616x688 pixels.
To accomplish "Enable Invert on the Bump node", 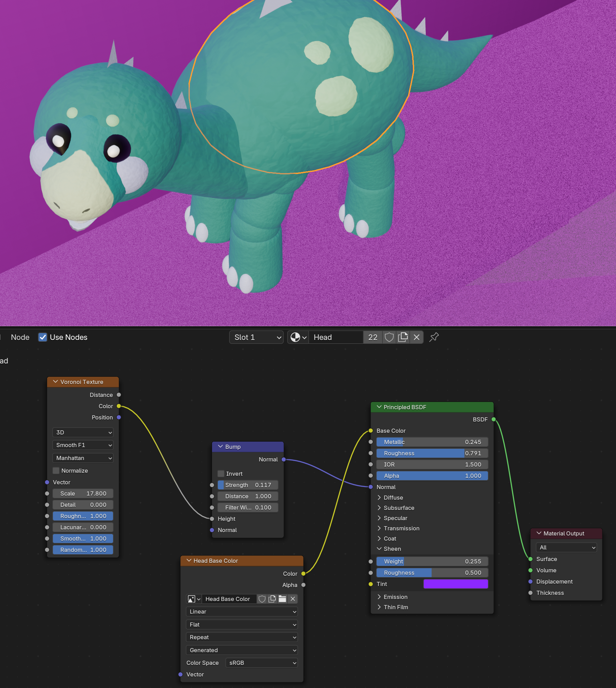I will (221, 474).
